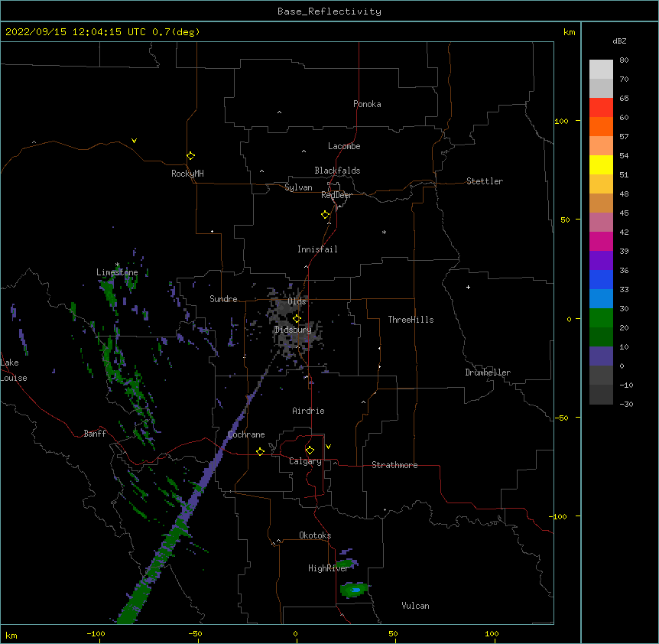
Task: Click the yellow diamond marker between Olds and Didsbury
Action: [x=297, y=319]
